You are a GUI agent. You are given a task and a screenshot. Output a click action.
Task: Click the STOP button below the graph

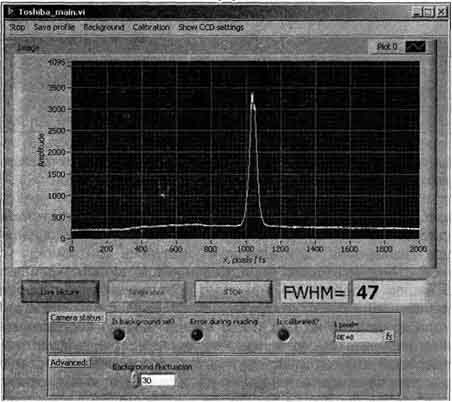pyautogui.click(x=233, y=292)
